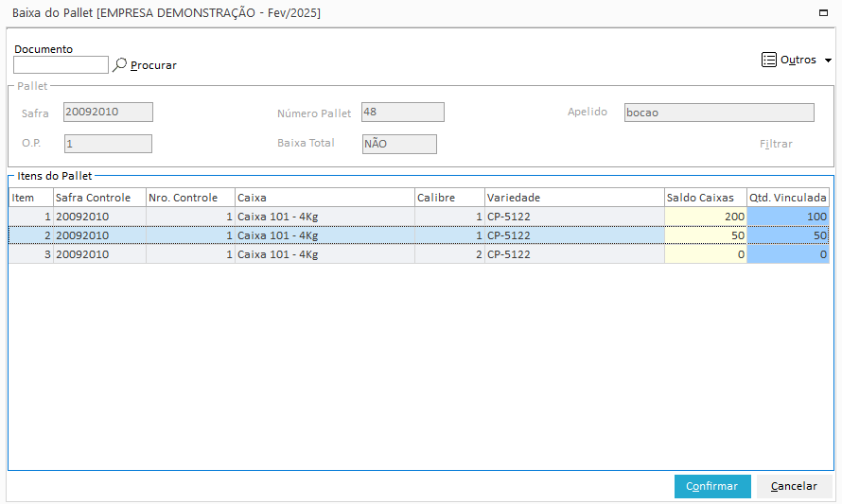Click the Outros list icon

point(768,60)
